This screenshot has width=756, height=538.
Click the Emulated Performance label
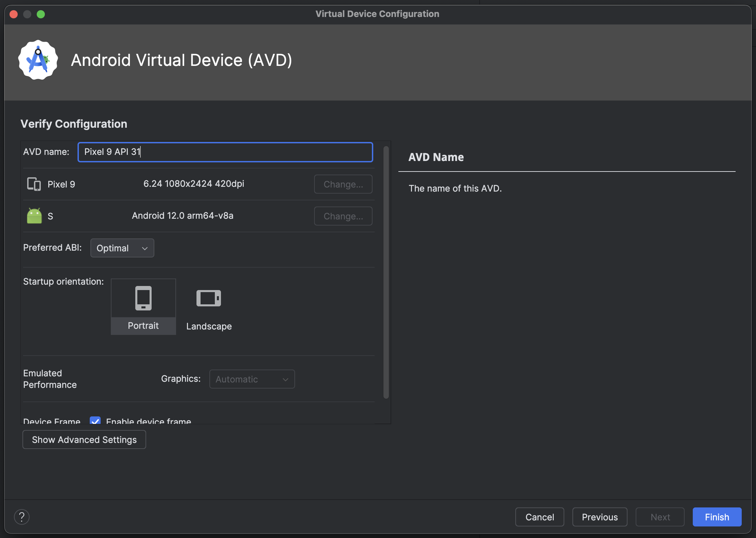click(50, 379)
